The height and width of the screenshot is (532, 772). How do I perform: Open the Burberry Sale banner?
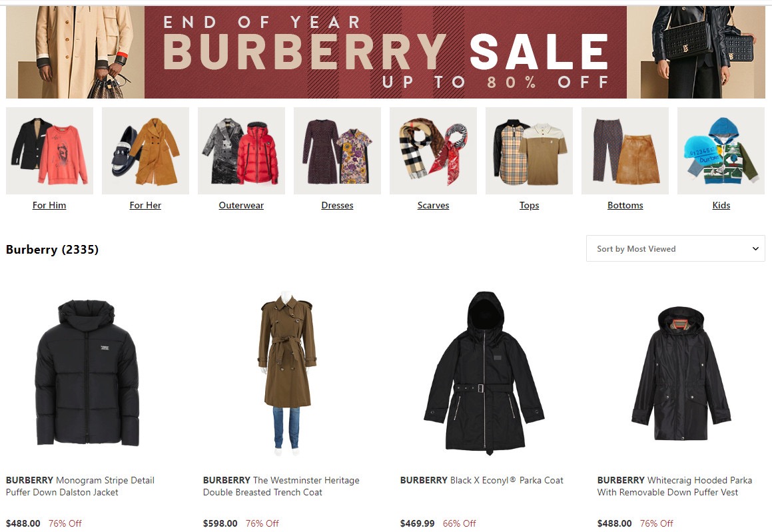coord(386,52)
